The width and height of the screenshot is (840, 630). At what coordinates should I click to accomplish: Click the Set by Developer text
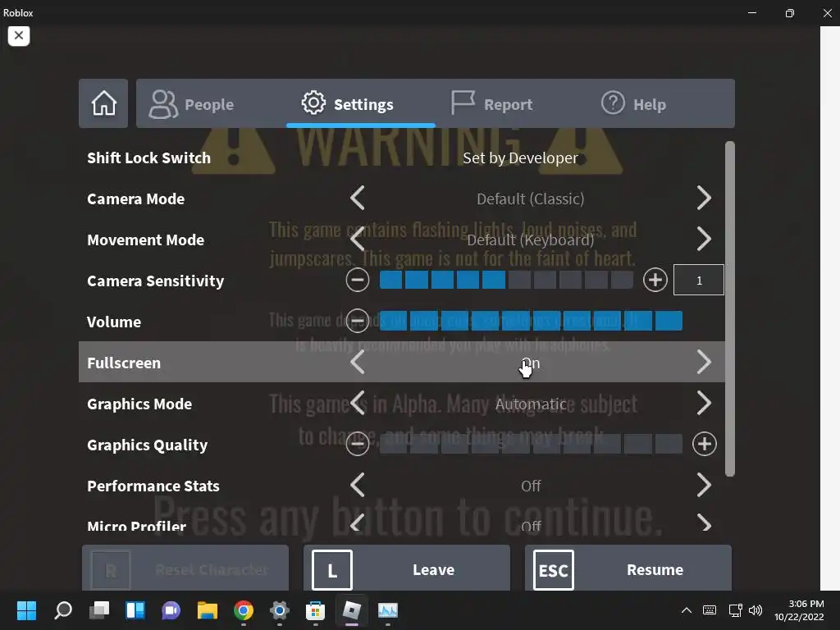coord(520,157)
